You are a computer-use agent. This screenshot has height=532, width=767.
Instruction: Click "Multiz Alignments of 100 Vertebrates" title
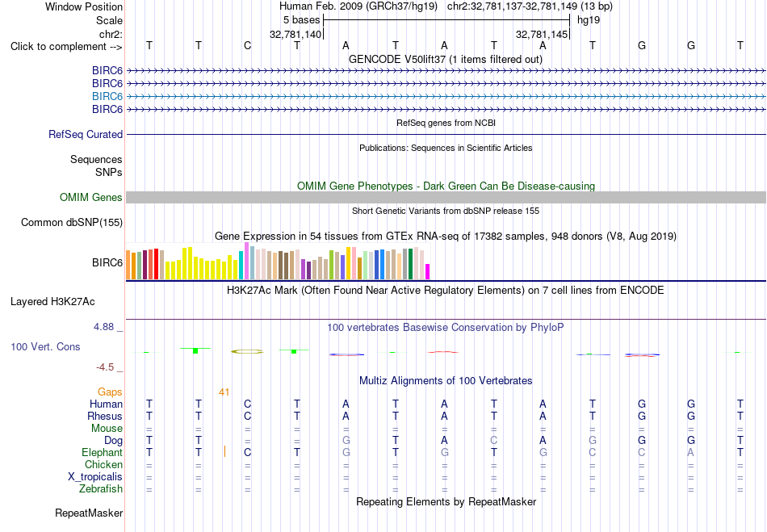click(446, 380)
